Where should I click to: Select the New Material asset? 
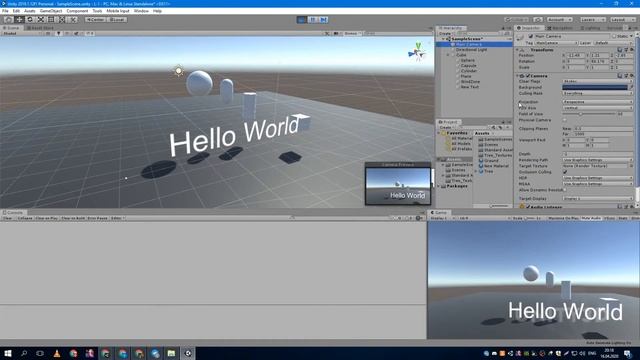493,166
